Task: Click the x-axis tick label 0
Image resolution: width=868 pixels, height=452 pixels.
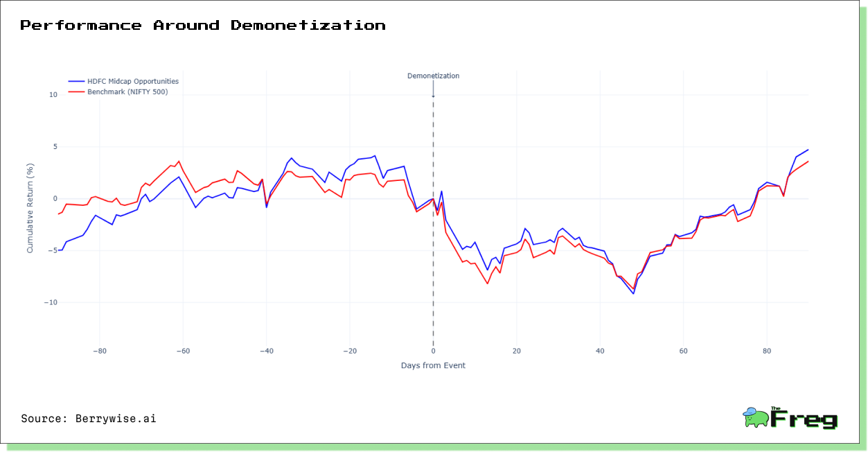Action: click(433, 351)
